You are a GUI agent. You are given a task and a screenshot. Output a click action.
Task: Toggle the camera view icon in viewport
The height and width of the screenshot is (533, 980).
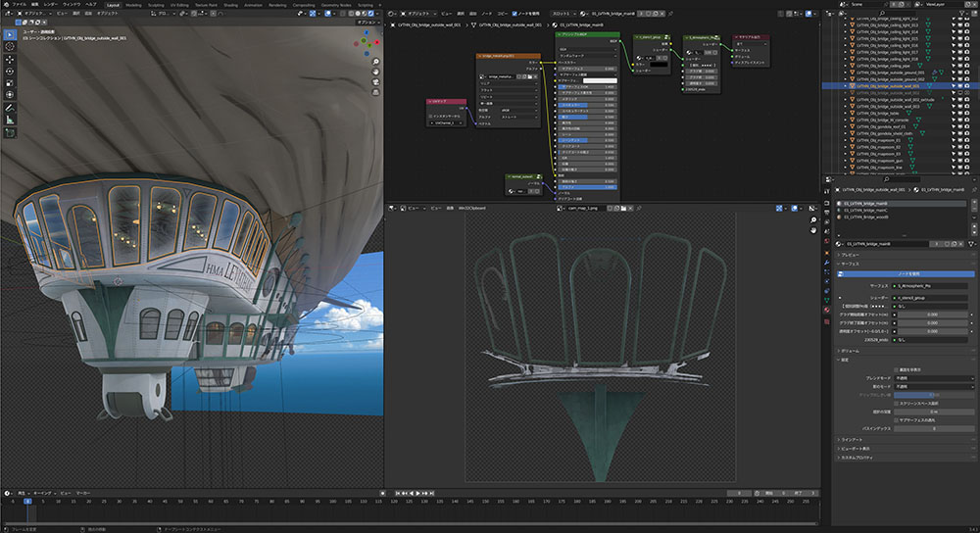click(x=375, y=82)
